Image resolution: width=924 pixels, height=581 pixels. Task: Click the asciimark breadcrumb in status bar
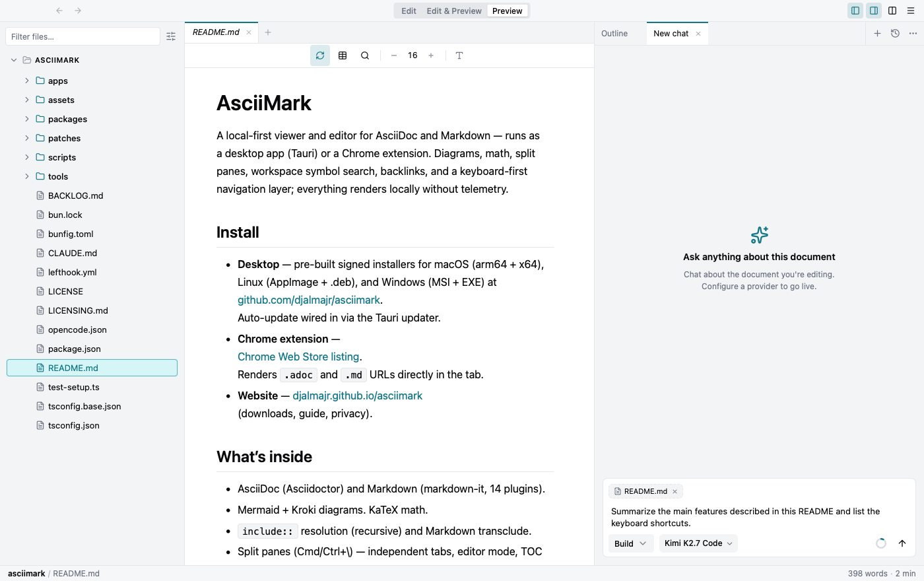pos(26,574)
